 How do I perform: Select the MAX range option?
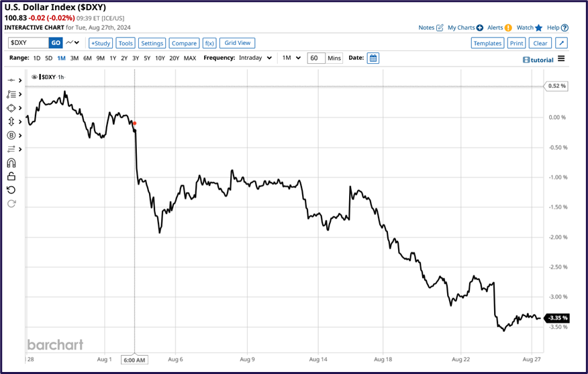(x=190, y=58)
